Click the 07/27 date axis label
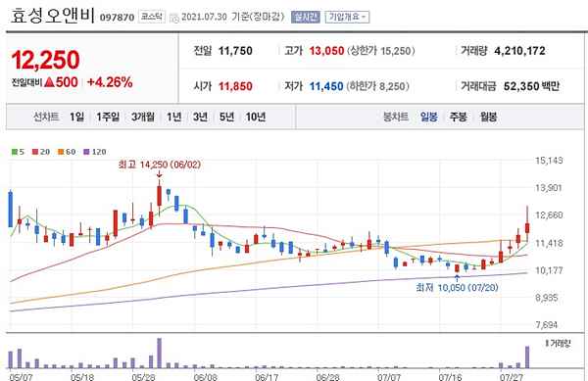This screenshot has height=381, width=588. pyautogui.click(x=512, y=376)
